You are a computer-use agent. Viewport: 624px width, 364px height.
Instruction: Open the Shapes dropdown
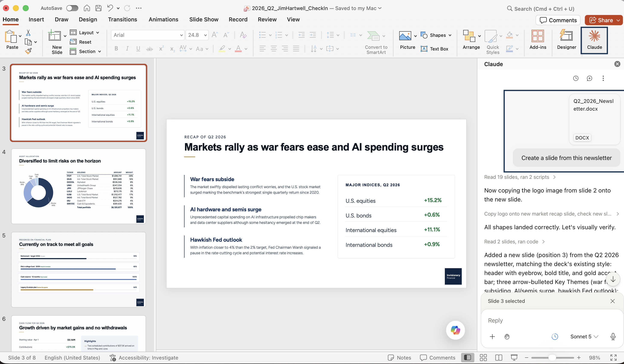[436, 35]
